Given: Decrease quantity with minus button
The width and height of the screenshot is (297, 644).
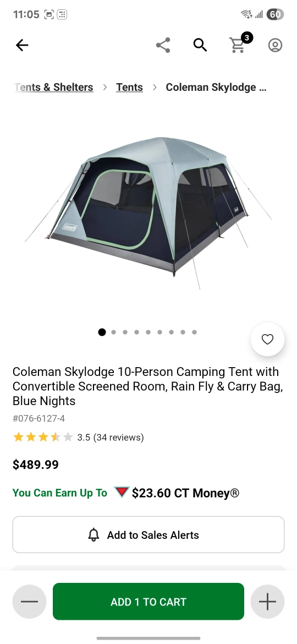Looking at the screenshot, I should [x=29, y=602].
